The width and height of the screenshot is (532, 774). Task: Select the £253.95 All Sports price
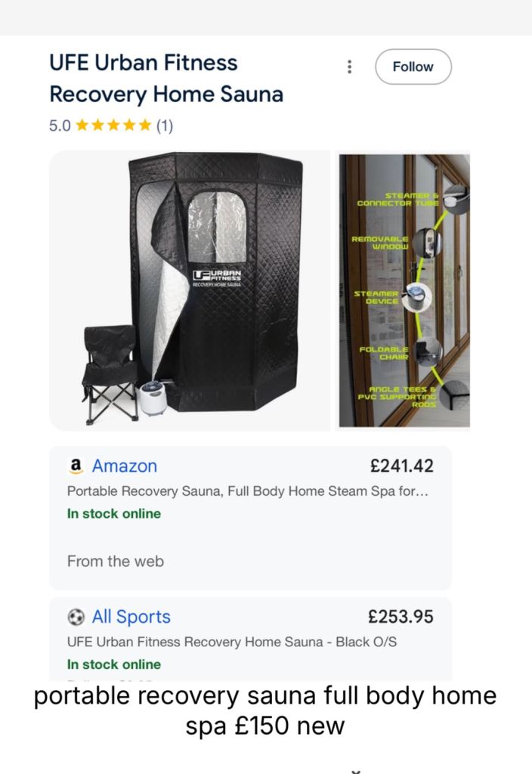tap(401, 617)
